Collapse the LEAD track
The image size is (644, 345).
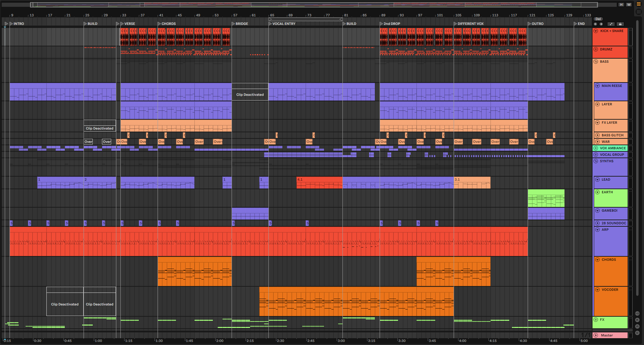598,180
